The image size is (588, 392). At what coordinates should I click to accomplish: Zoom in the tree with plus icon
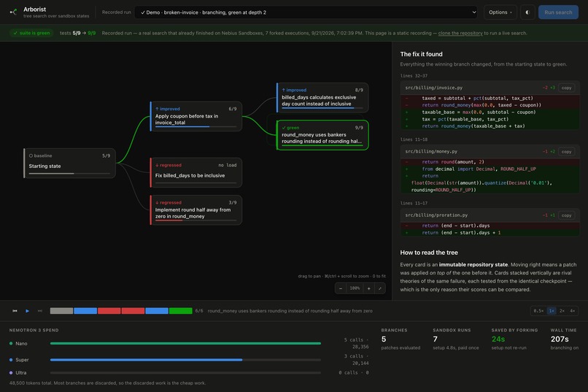click(368, 288)
